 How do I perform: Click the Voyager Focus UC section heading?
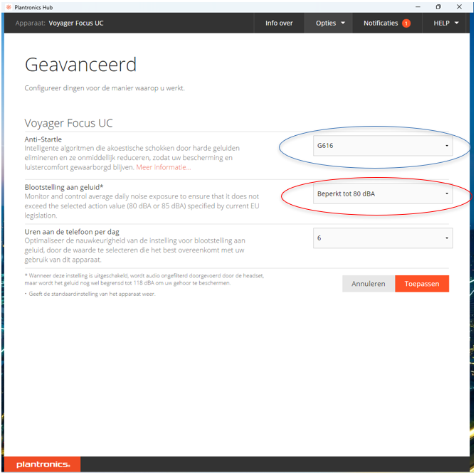(68, 123)
